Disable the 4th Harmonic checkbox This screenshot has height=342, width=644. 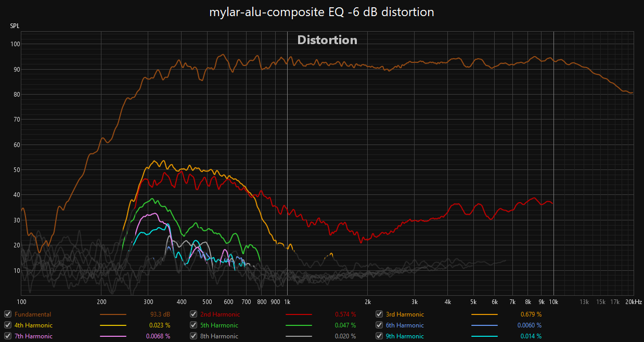(x=8, y=325)
